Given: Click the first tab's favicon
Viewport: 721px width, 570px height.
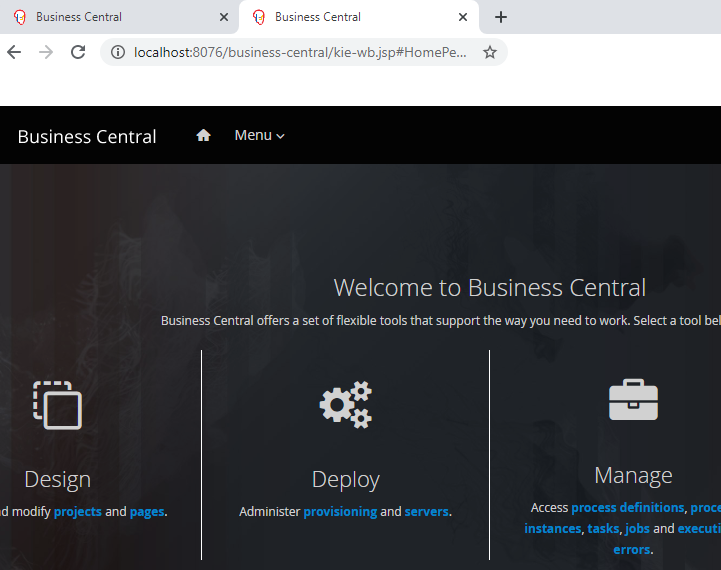Looking at the screenshot, I should tap(20, 17).
